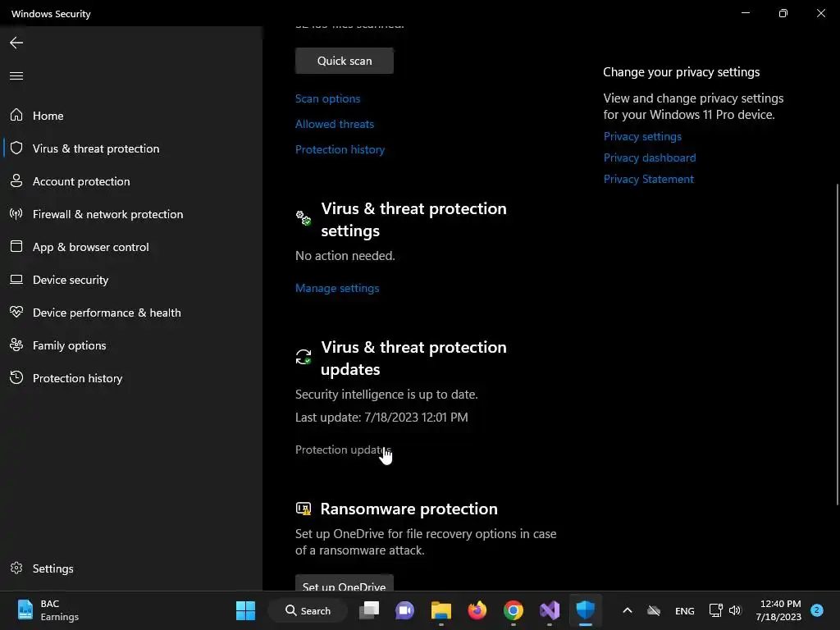The height and width of the screenshot is (630, 840).
Task: Open Firewall & network protection page
Action: (x=131, y=214)
